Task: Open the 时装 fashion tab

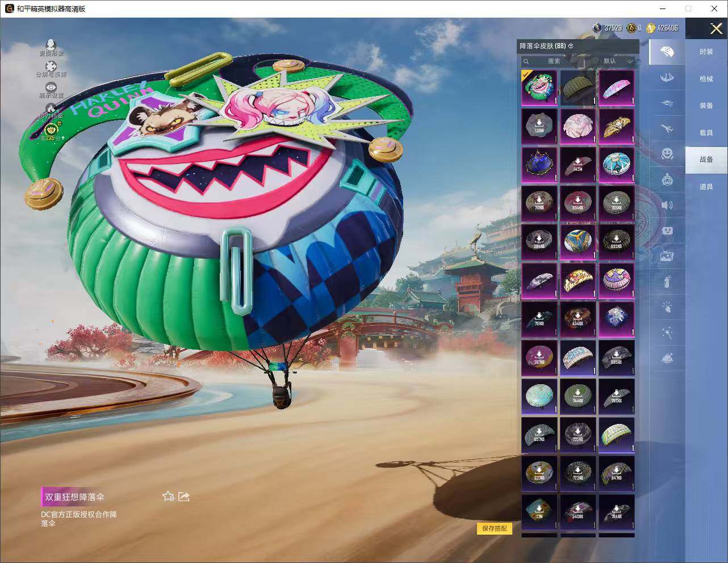Action: coord(706,52)
